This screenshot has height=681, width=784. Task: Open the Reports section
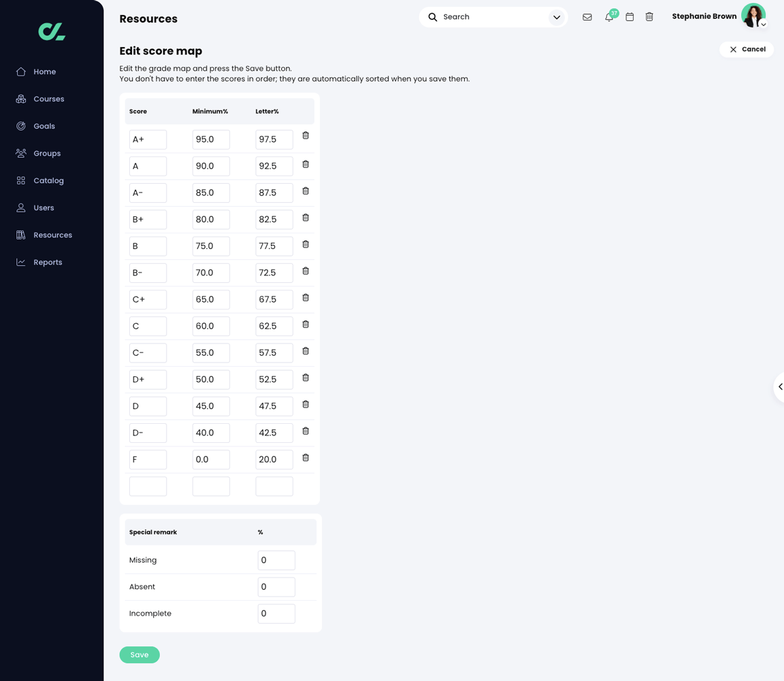[39, 262]
